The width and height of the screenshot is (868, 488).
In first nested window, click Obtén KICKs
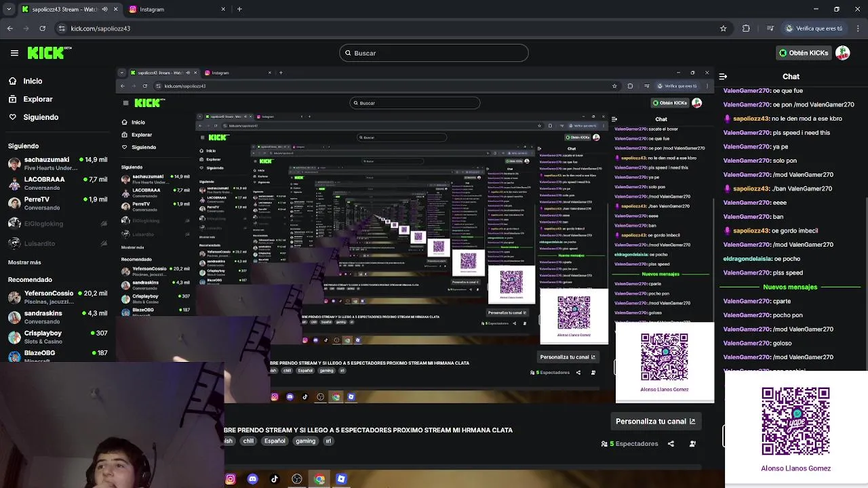pyautogui.click(x=670, y=103)
